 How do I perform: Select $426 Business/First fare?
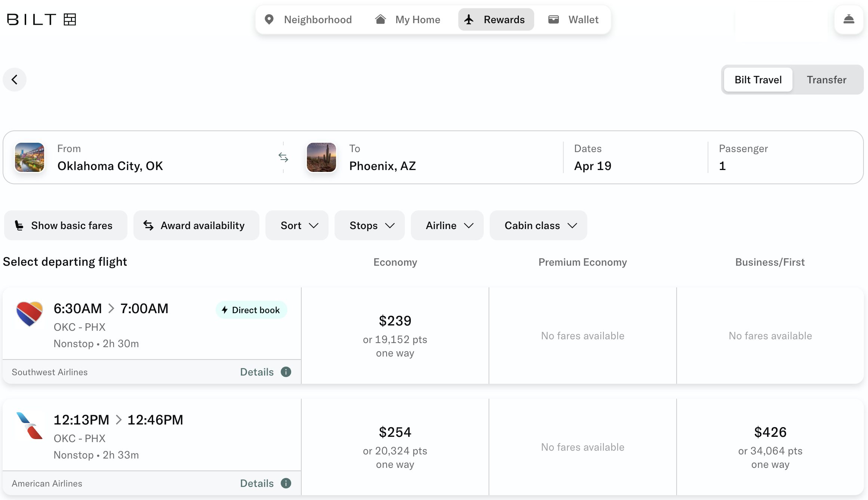(x=770, y=447)
